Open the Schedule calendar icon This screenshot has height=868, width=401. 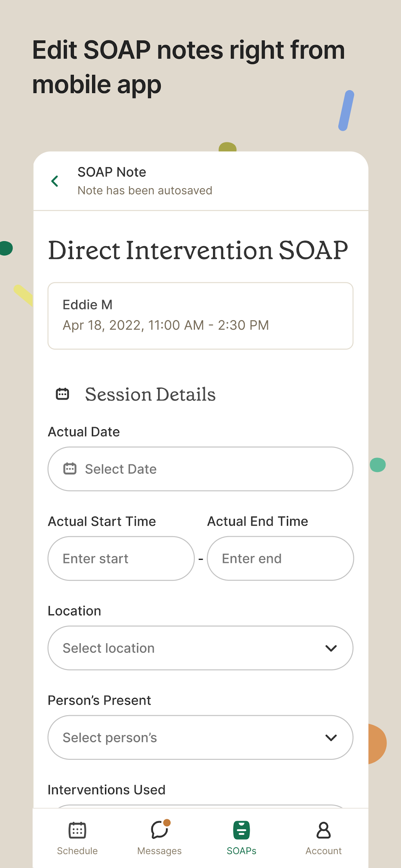point(77,830)
